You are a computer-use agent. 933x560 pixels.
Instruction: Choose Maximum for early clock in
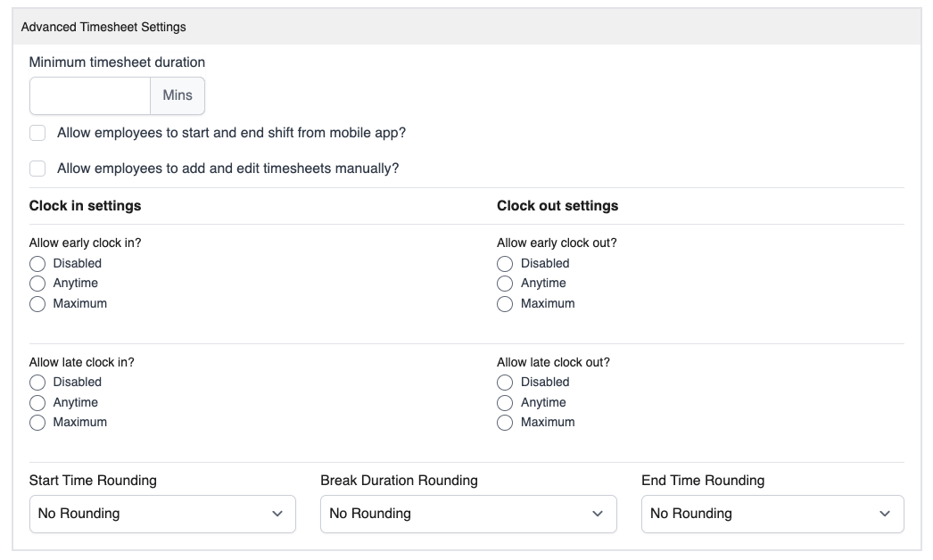[x=37, y=304]
